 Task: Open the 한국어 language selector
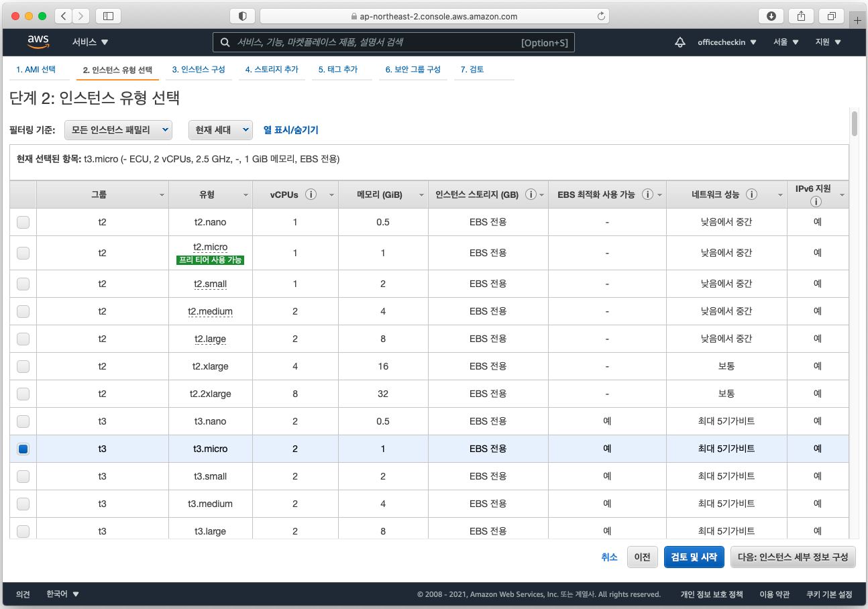click(63, 594)
